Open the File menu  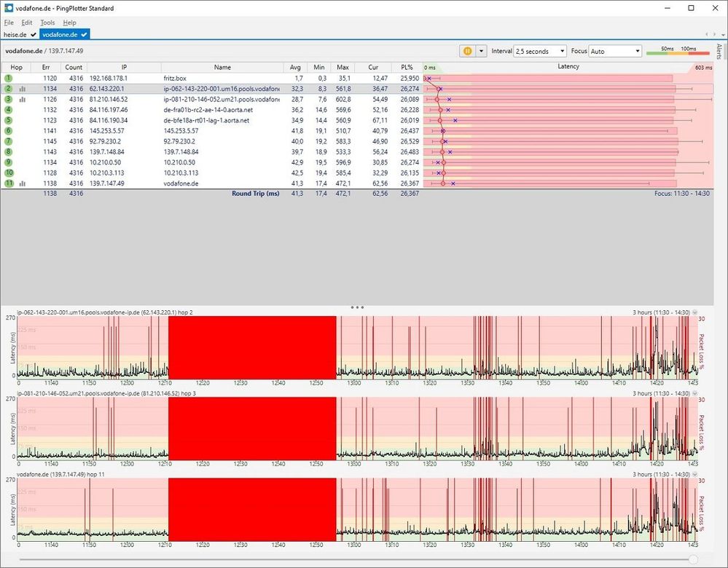tap(9, 23)
